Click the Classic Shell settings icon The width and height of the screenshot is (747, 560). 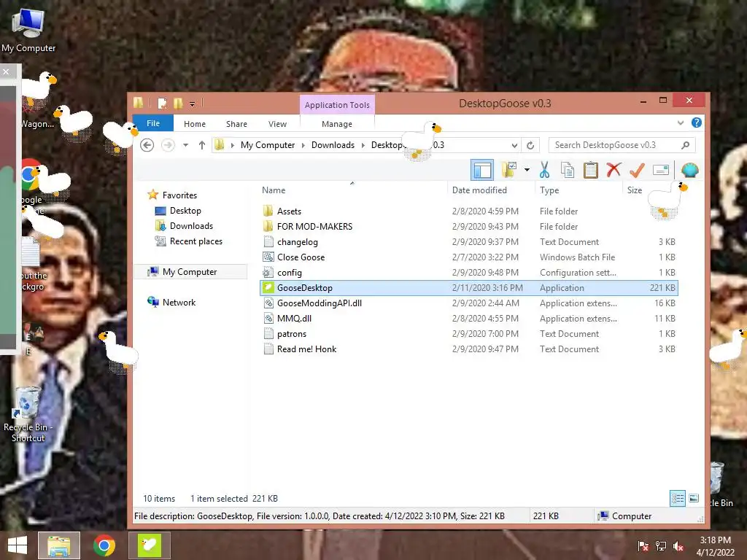(690, 169)
